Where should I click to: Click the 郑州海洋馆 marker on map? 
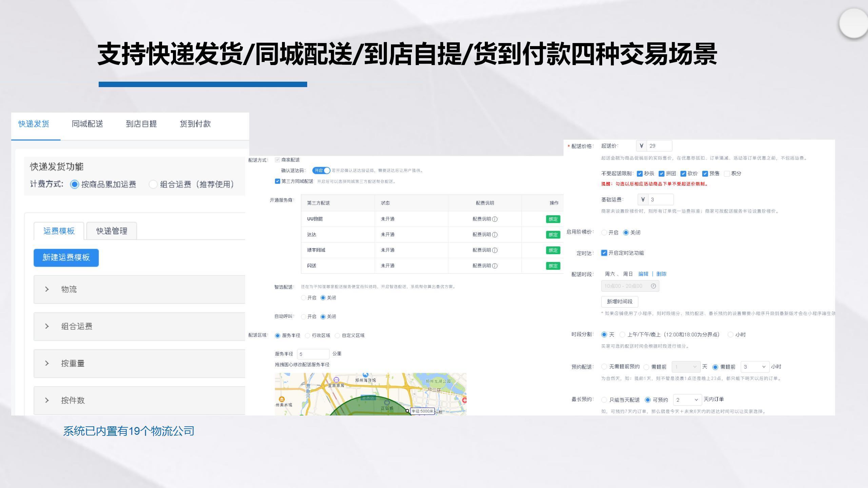(366, 375)
